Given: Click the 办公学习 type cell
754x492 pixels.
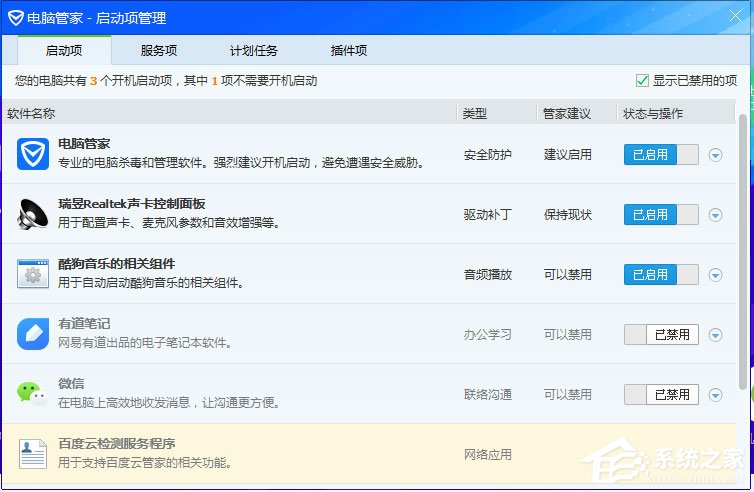Looking at the screenshot, I should pyautogui.click(x=488, y=335).
